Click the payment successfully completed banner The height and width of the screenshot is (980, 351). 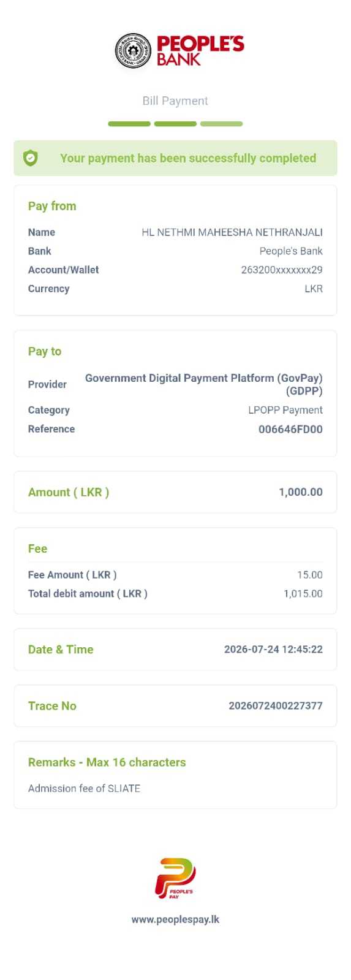tap(175, 158)
